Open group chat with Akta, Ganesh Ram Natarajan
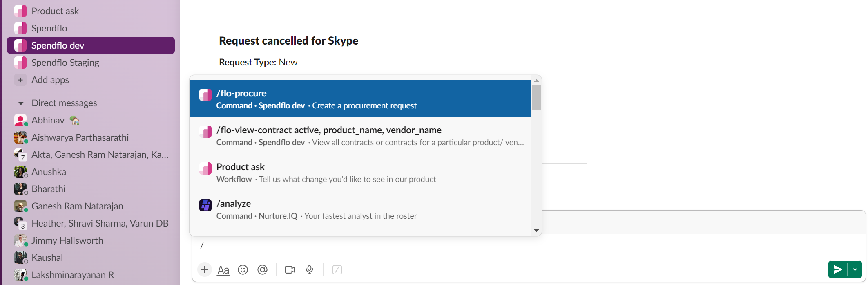 tap(91, 155)
